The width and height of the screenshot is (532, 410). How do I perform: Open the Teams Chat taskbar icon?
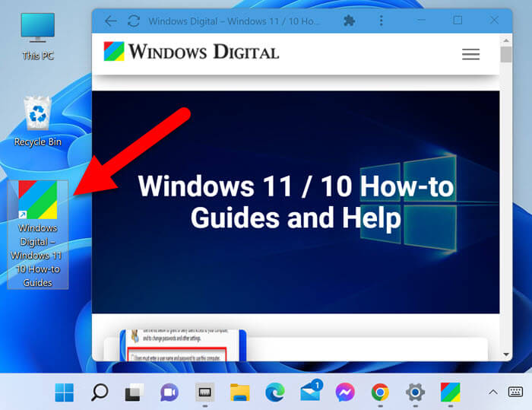point(169,393)
